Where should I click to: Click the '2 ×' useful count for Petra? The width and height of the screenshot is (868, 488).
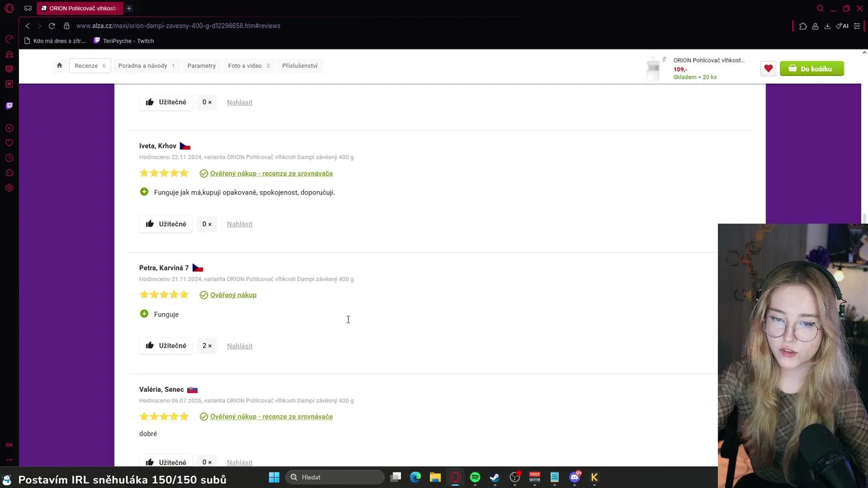[207, 346]
